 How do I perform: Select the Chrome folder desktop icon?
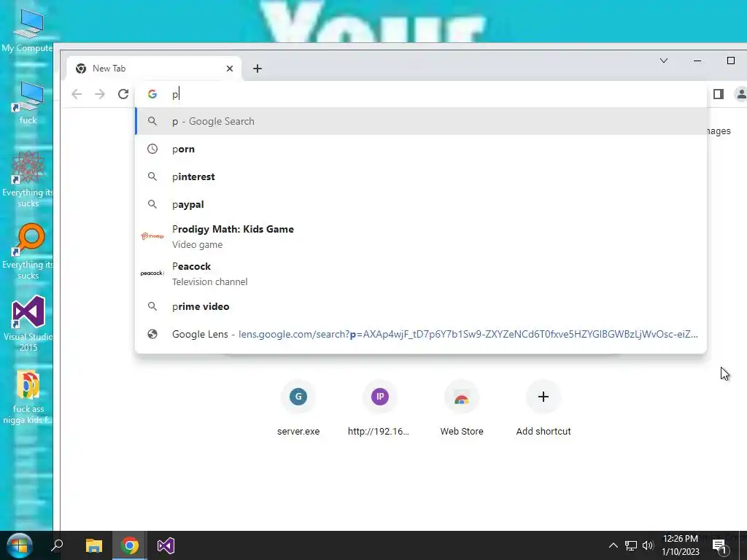coord(28,397)
